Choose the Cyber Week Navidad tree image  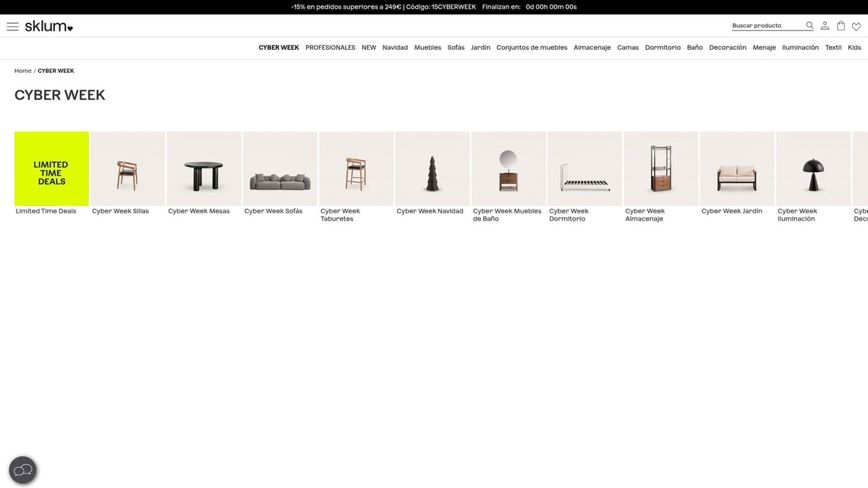point(432,168)
